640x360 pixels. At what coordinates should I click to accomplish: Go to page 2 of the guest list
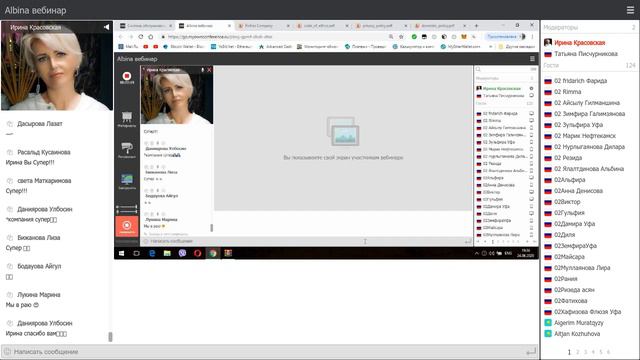(x=577, y=352)
